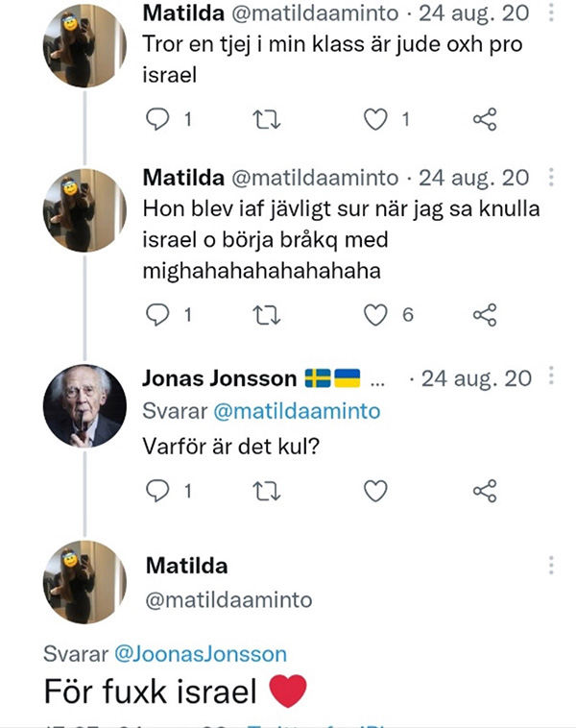This screenshot has width=576, height=728.
Task: Open the @JoonasJonsson mention link
Action: click(201, 654)
